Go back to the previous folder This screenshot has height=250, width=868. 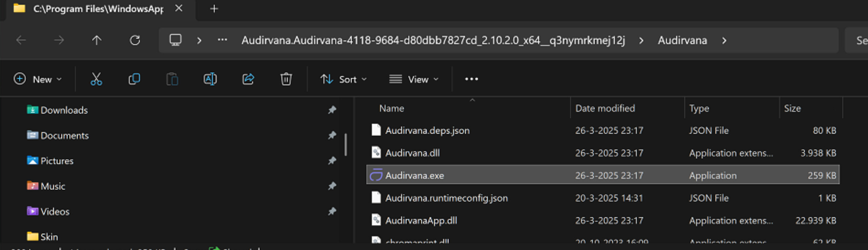[21, 40]
